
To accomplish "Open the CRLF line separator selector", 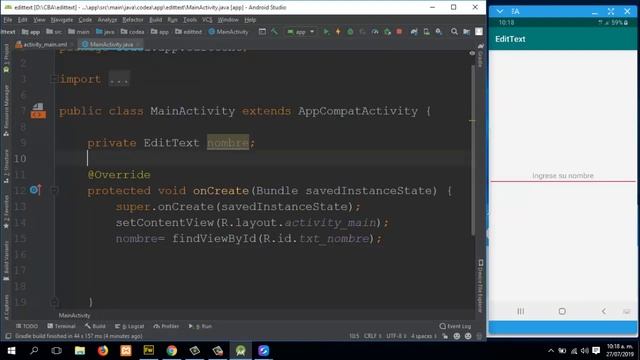I will [372, 336].
